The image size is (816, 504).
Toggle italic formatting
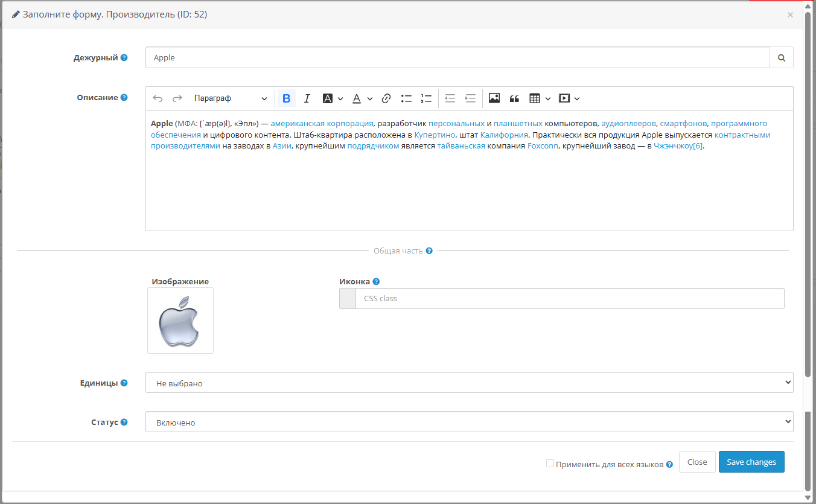[x=307, y=98]
